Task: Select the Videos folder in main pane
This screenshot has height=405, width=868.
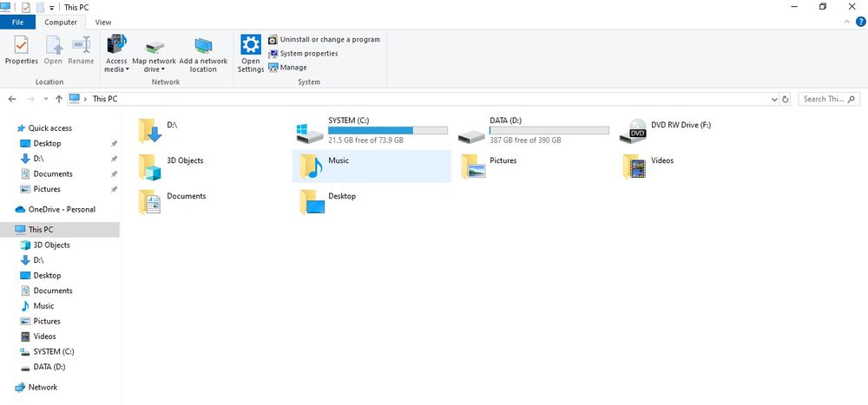Action: click(x=635, y=166)
